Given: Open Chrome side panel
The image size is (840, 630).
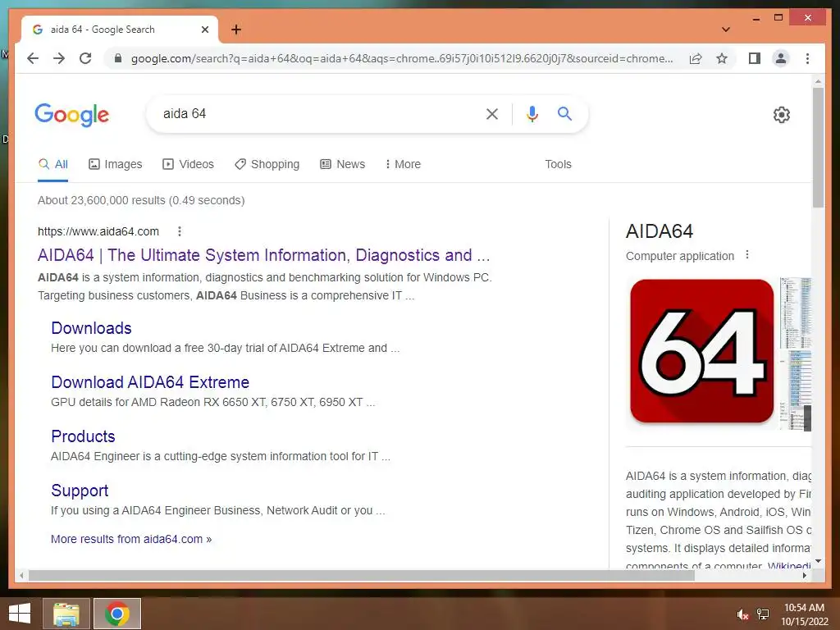Looking at the screenshot, I should (755, 58).
